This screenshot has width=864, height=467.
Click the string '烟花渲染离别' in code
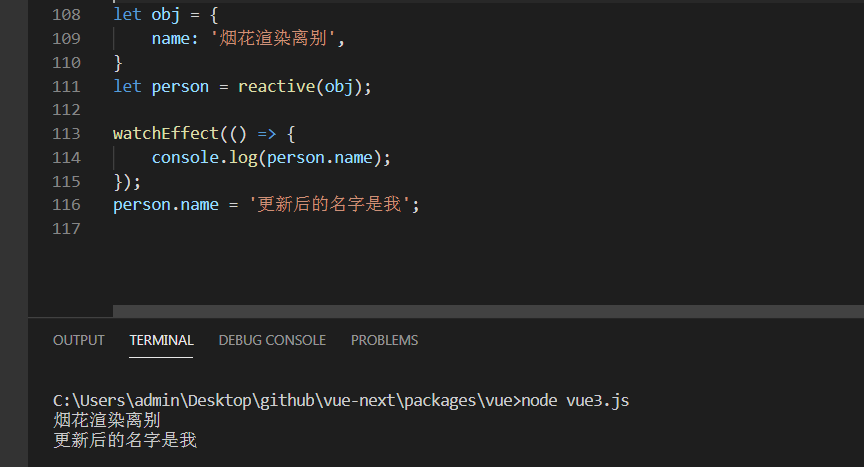278,39
